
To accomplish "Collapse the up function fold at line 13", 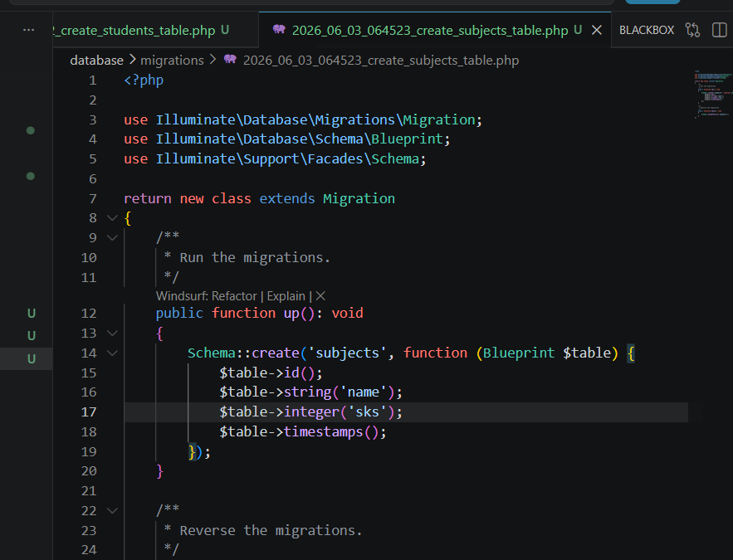I will tap(112, 333).
